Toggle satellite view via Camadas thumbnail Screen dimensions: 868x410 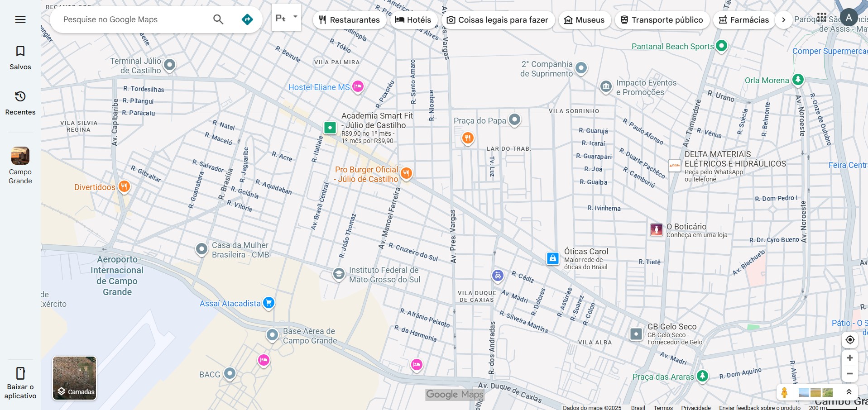click(x=75, y=378)
